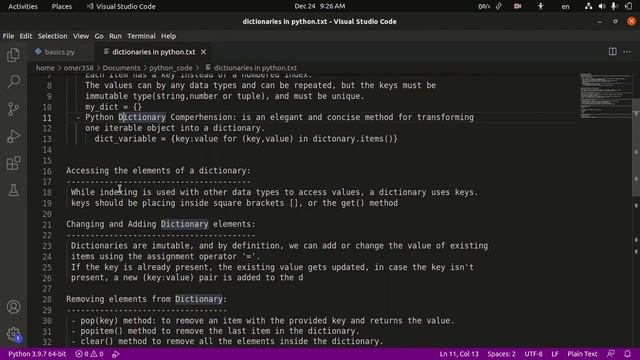Click the live share icon in status bar

pos(116,354)
